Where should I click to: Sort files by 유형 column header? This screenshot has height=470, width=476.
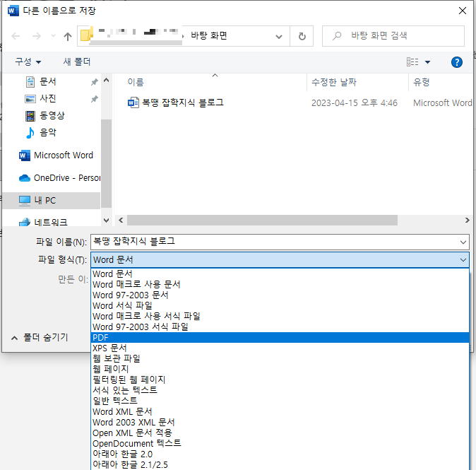coord(422,82)
